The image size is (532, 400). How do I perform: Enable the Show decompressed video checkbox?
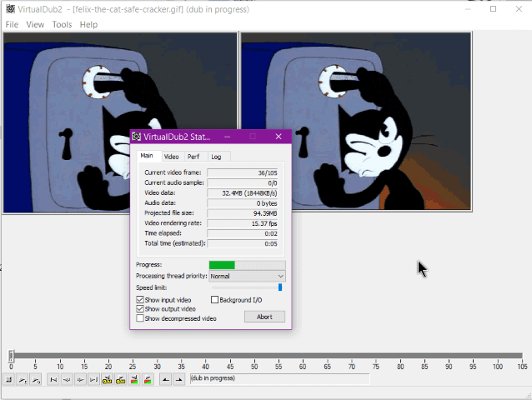click(140, 318)
